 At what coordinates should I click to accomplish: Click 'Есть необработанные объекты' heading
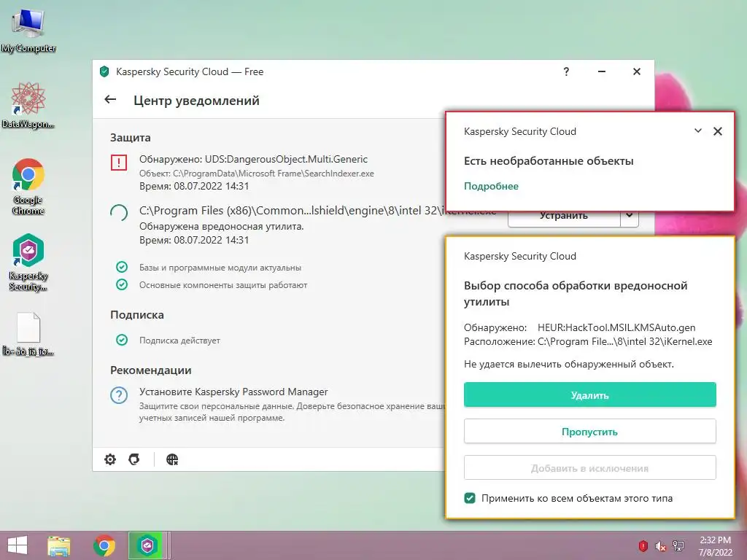point(549,161)
